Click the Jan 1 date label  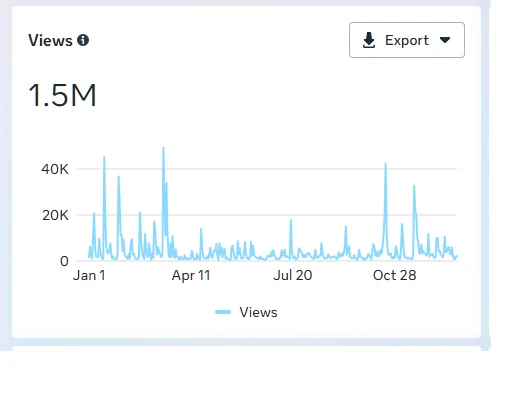[x=89, y=275]
